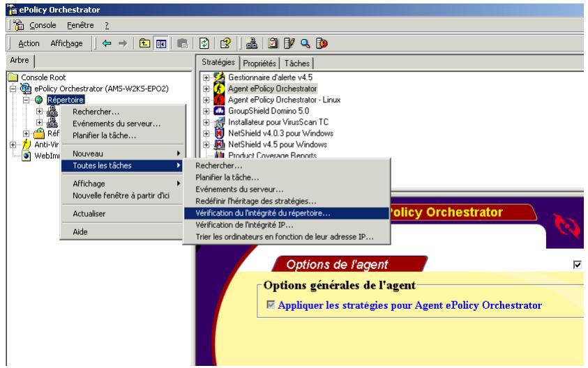588x368 pixels.
Task: Click Rechercher in the first context menu
Action: click(x=123, y=112)
